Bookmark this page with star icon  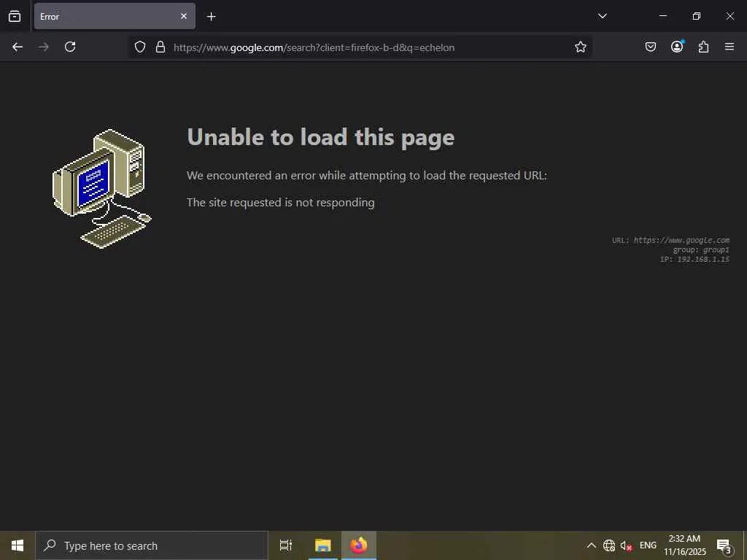[x=580, y=47]
